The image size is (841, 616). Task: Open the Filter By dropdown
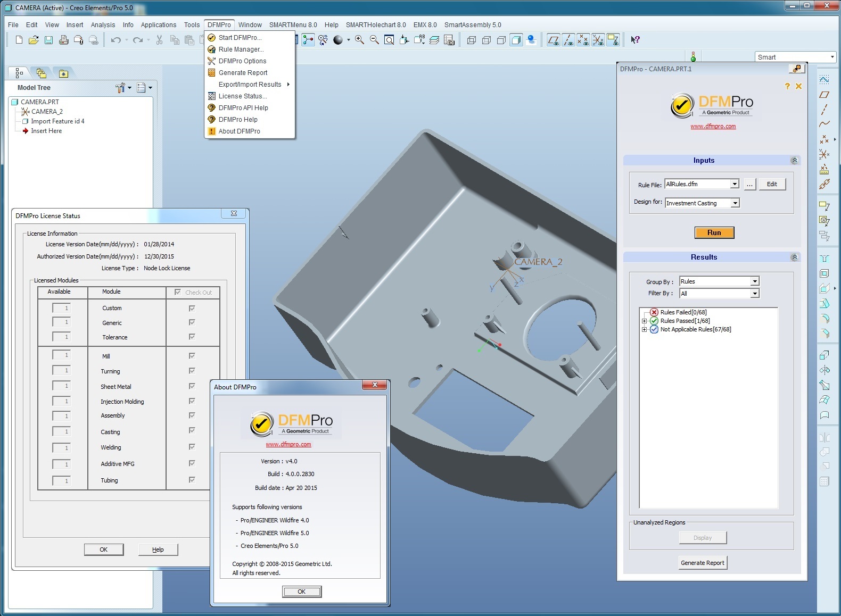coord(755,294)
